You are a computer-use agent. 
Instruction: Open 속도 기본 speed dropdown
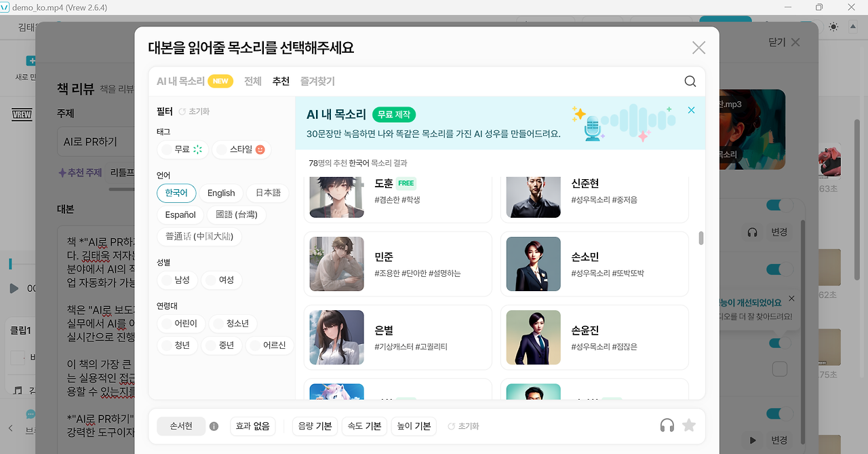[x=364, y=426]
